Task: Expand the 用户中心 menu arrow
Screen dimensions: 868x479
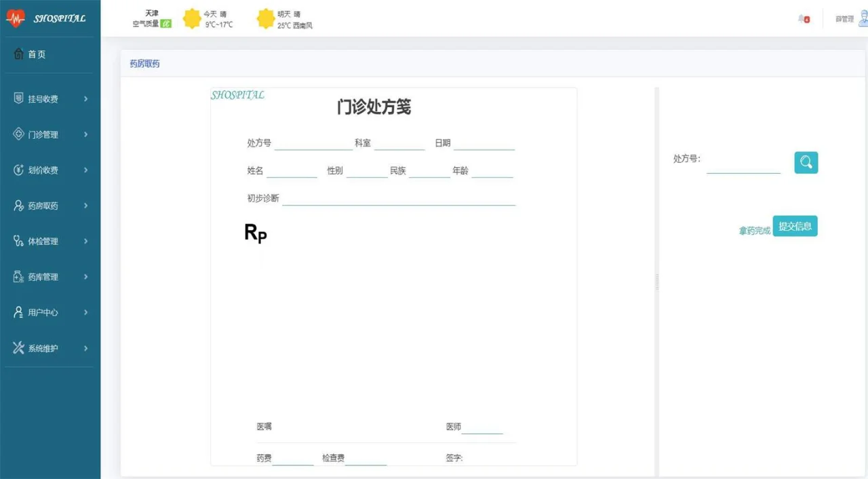Action: (85, 313)
